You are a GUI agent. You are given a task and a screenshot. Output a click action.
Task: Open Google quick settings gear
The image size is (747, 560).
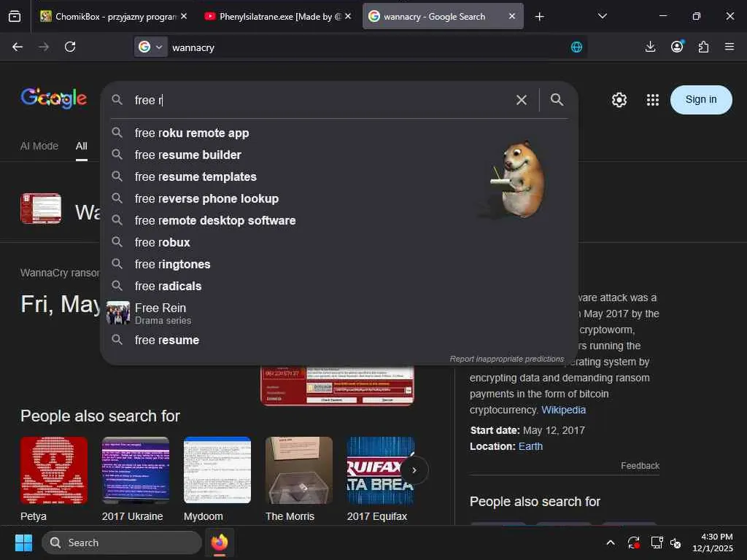619,100
